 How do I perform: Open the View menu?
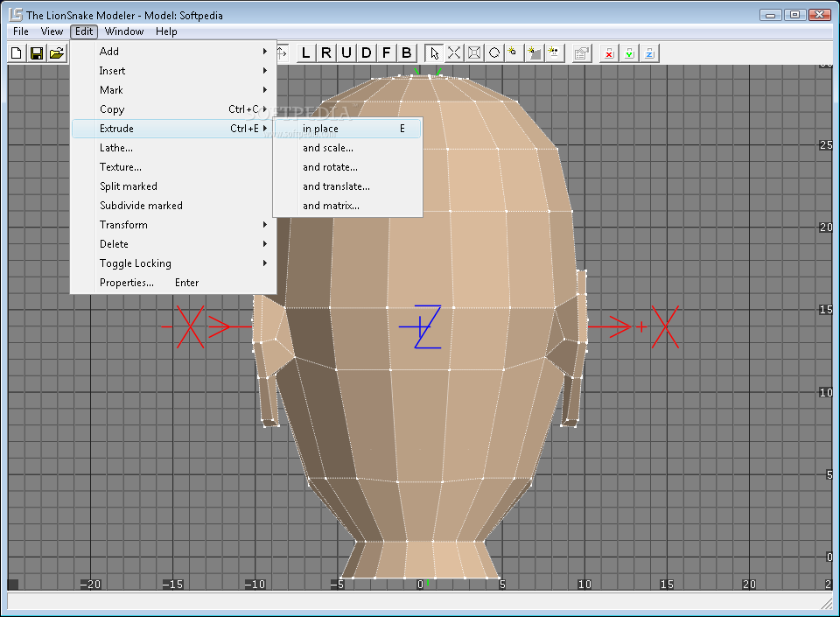tap(52, 31)
